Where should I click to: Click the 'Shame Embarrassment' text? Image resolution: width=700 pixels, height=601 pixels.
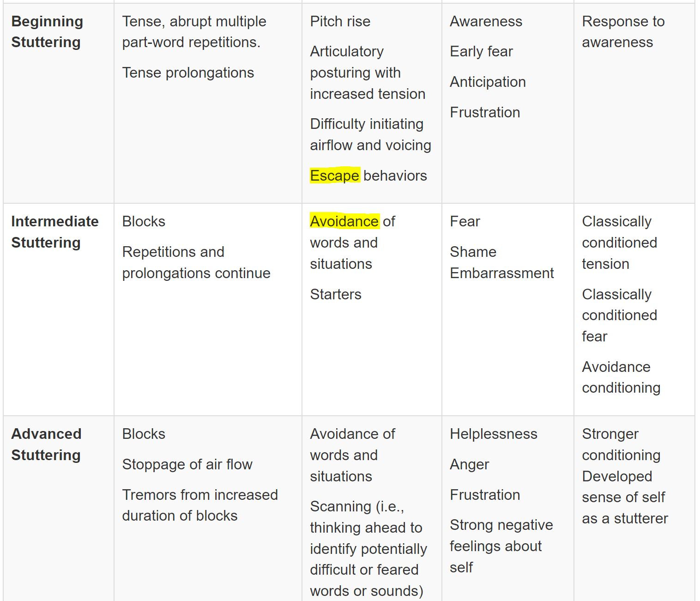pyautogui.click(x=501, y=262)
